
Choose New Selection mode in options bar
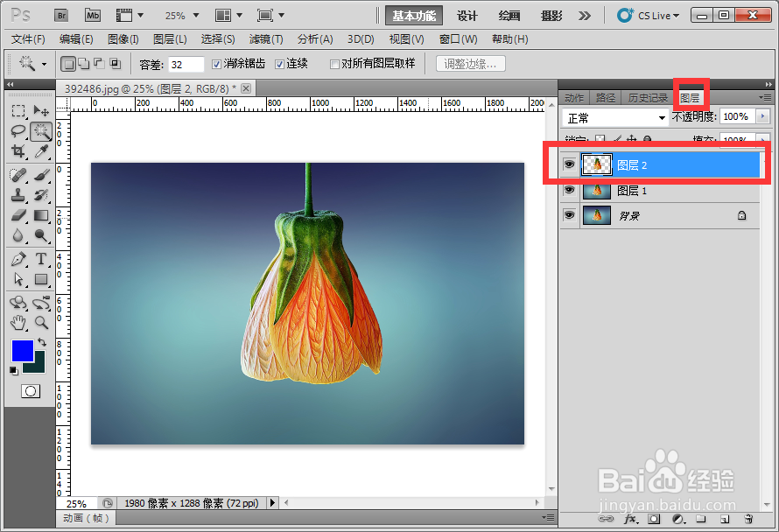pyautogui.click(x=68, y=64)
